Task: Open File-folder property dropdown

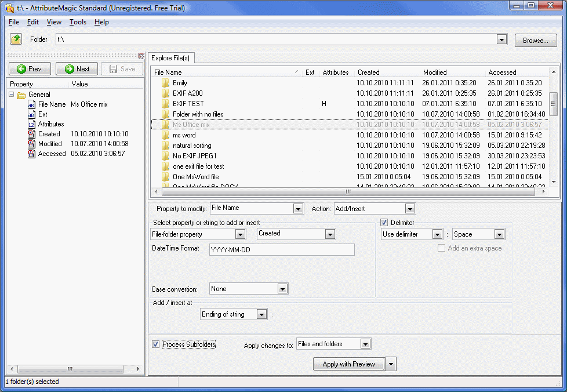Action: (240, 234)
